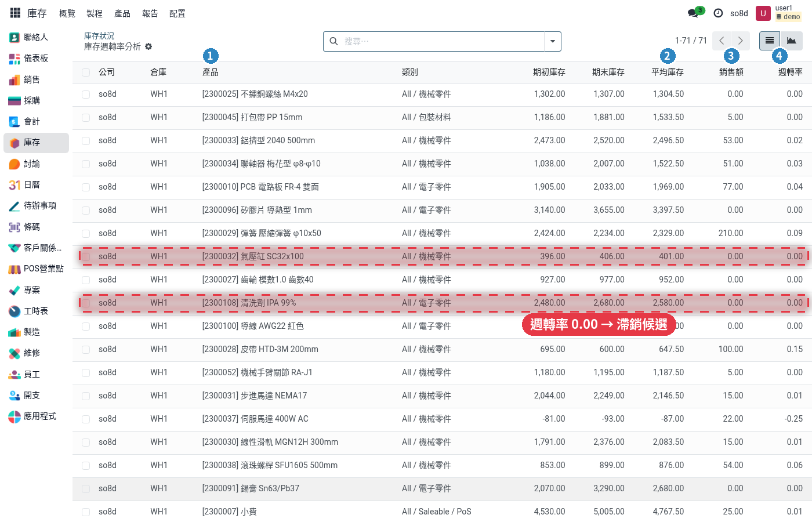Go to previous page of records
Image resolution: width=812 pixels, height=522 pixels.
[x=722, y=41]
